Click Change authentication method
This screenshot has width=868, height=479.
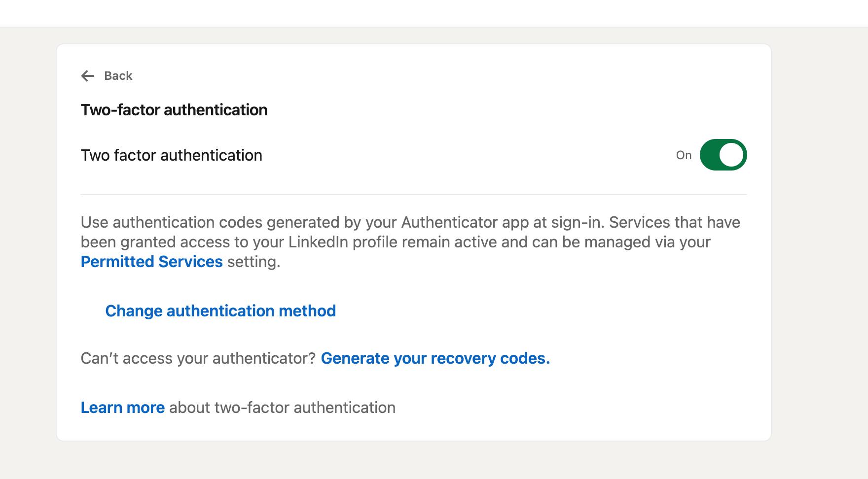[x=220, y=311]
